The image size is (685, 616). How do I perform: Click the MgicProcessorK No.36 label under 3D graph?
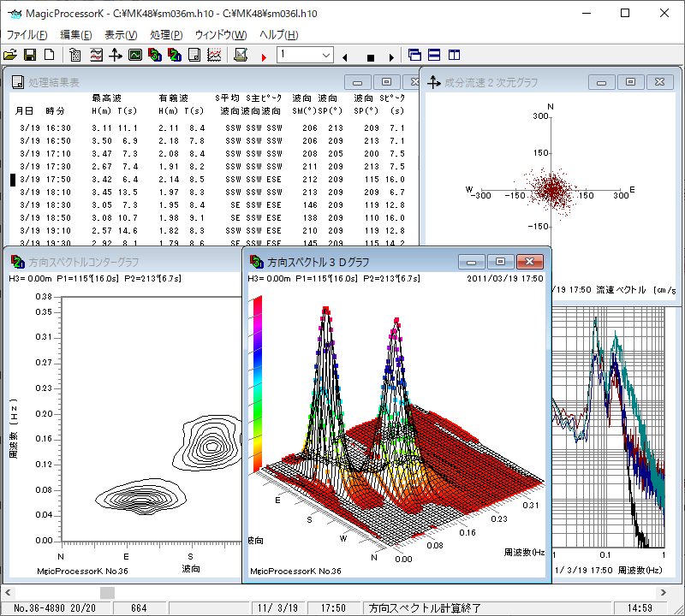click(295, 571)
